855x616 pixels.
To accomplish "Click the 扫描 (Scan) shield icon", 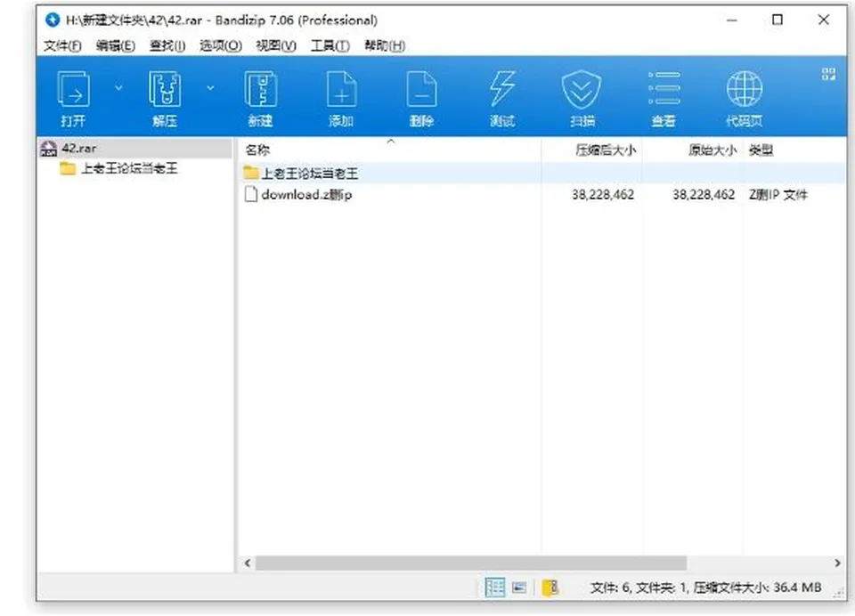I will coord(582,98).
